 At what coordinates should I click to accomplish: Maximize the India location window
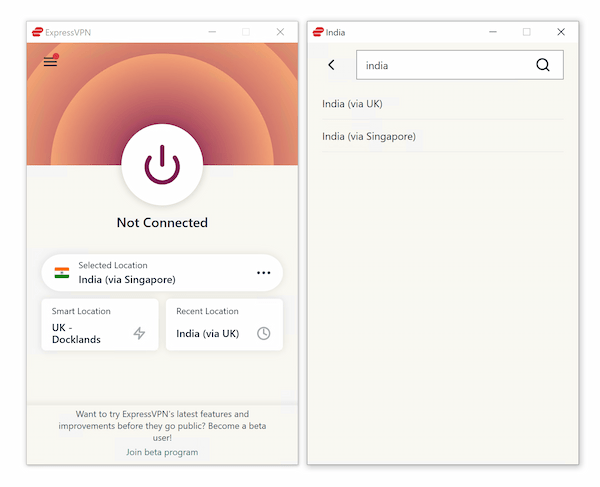point(527,32)
